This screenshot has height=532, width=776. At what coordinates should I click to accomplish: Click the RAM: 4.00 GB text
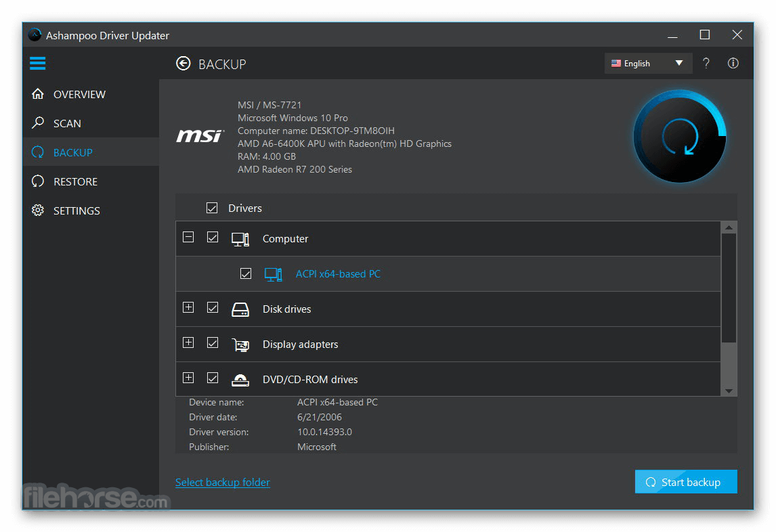click(267, 156)
